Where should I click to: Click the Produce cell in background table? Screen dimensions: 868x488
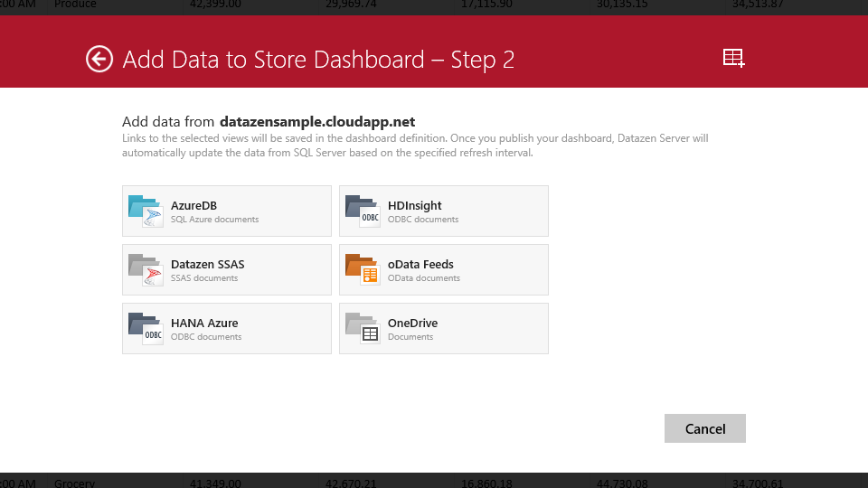coord(75,5)
